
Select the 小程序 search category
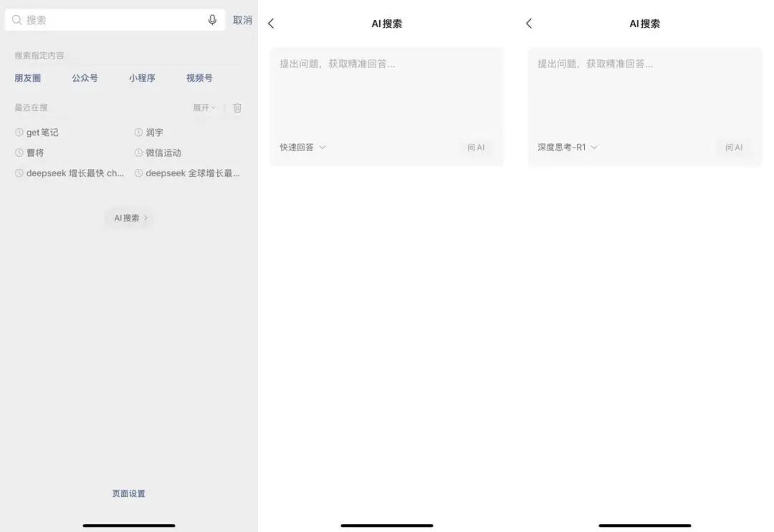(142, 78)
